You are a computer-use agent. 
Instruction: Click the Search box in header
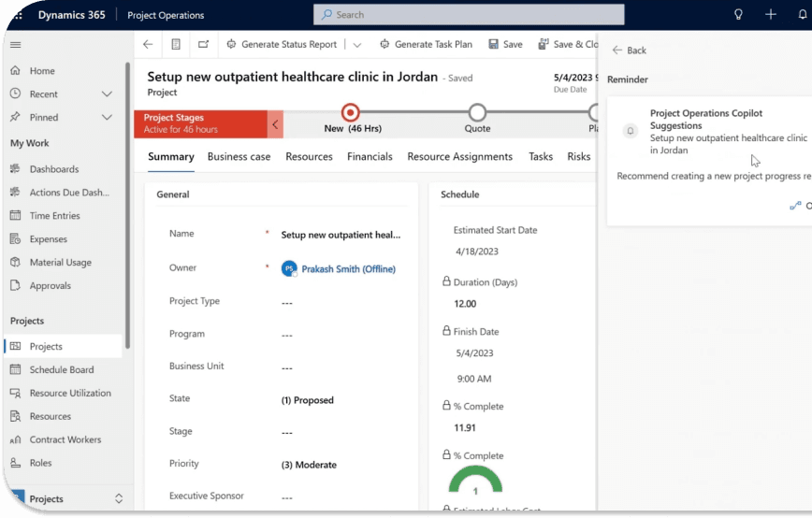click(469, 14)
